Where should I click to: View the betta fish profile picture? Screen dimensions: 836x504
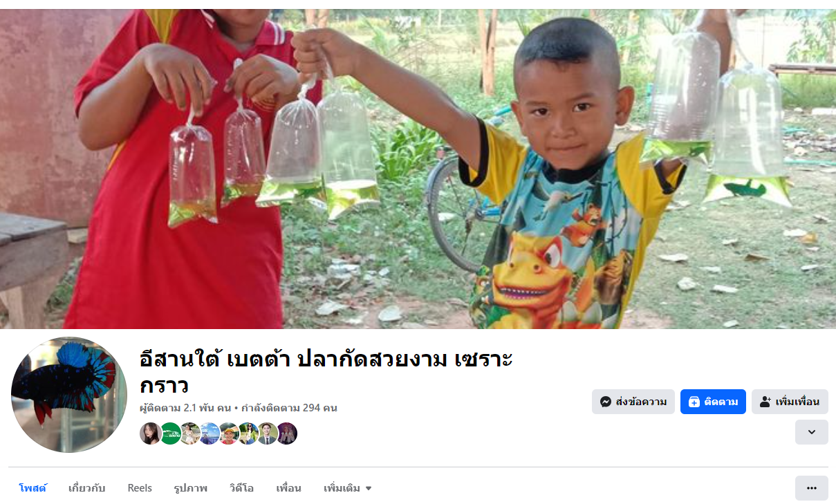coord(69,395)
